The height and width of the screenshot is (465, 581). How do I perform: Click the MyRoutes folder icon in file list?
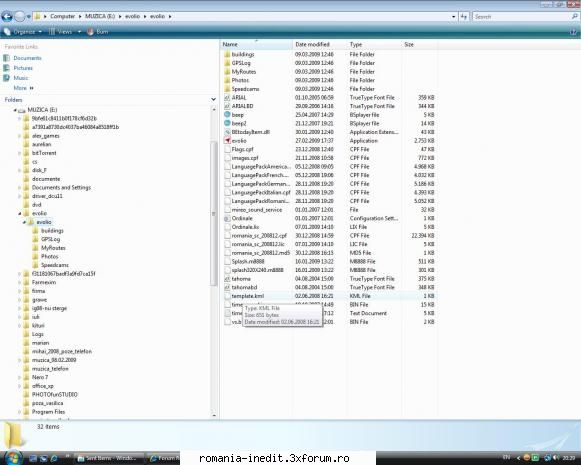point(228,72)
